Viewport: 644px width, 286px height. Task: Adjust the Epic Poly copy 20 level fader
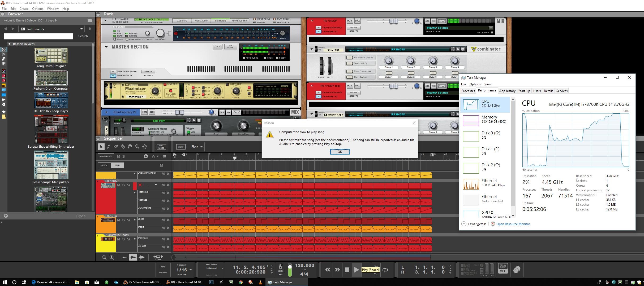[179, 112]
